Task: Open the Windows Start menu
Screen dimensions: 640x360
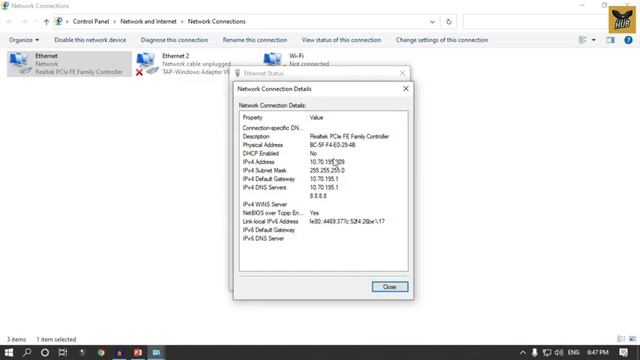Action: (9, 352)
